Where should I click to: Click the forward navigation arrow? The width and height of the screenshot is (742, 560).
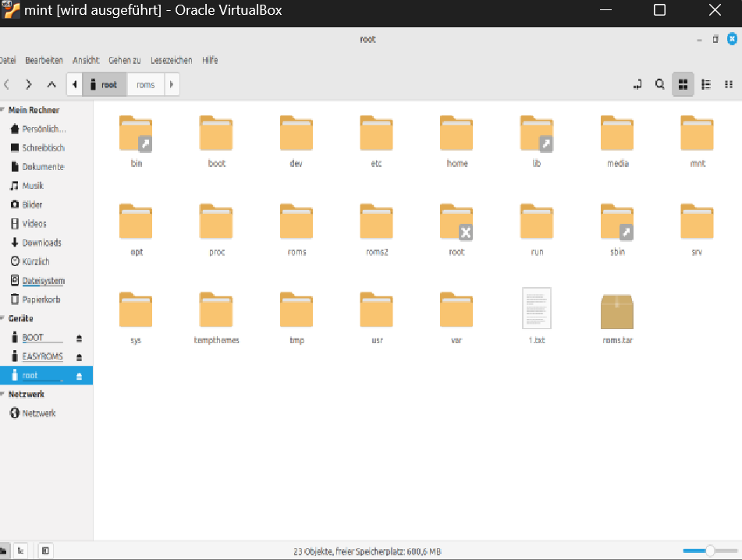pos(29,84)
